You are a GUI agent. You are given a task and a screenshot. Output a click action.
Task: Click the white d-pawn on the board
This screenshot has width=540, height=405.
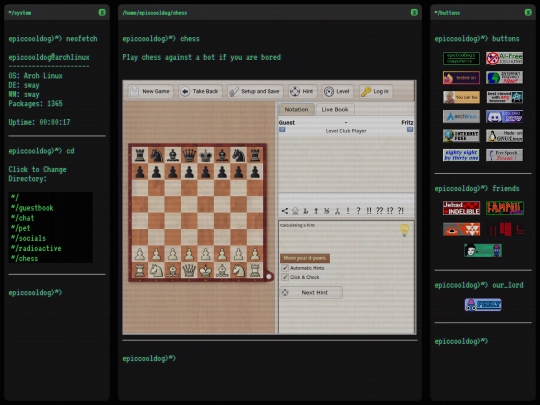189,254
